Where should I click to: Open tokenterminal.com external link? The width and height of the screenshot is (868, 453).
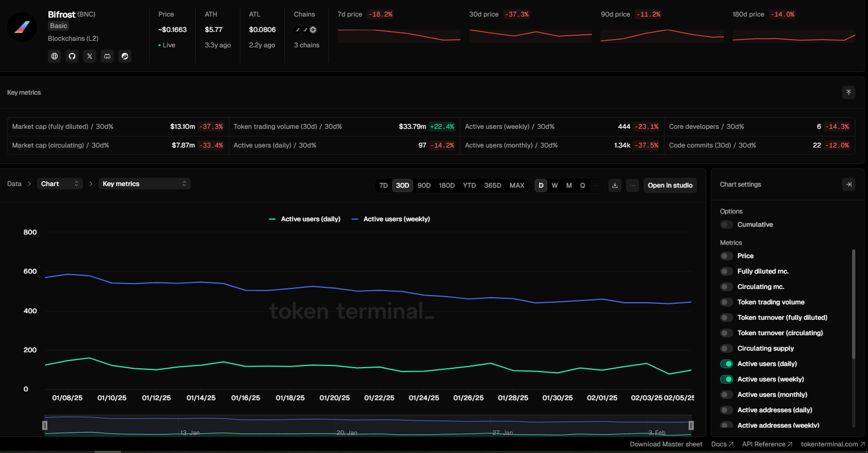point(833,444)
